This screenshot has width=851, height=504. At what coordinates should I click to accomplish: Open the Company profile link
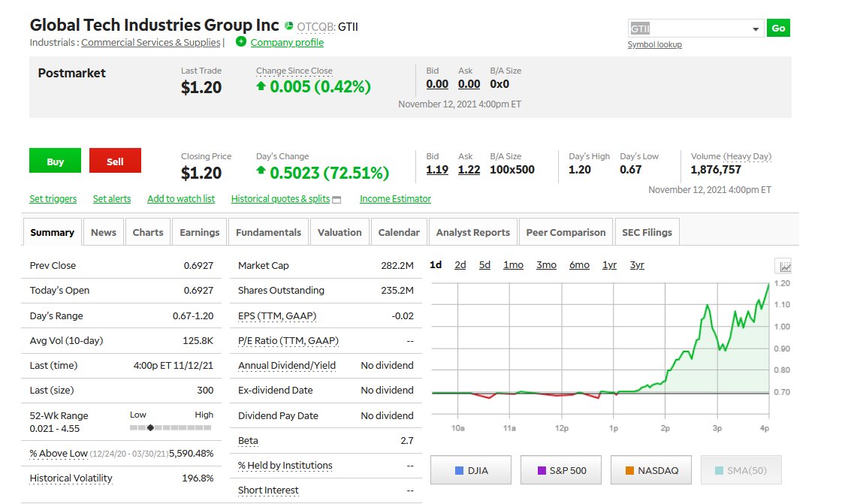click(287, 42)
